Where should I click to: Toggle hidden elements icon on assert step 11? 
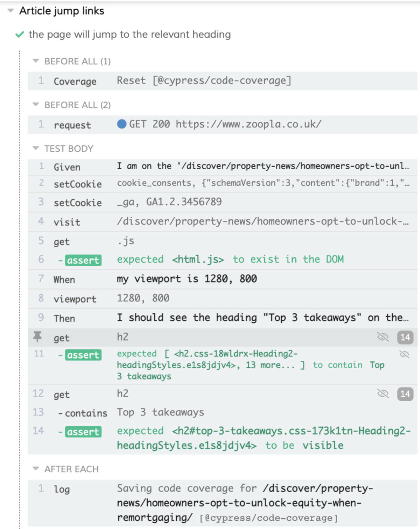(x=404, y=354)
